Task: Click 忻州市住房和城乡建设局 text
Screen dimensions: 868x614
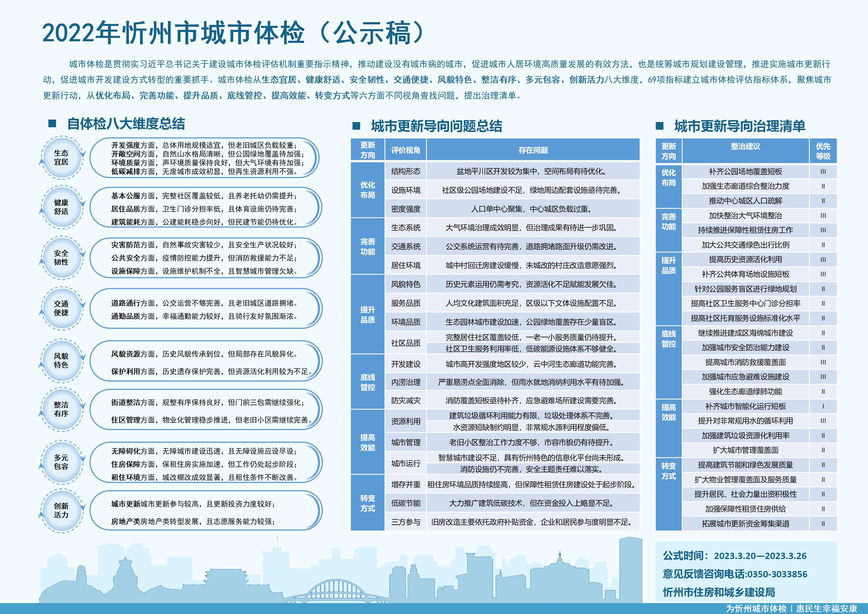Action: click(x=719, y=592)
